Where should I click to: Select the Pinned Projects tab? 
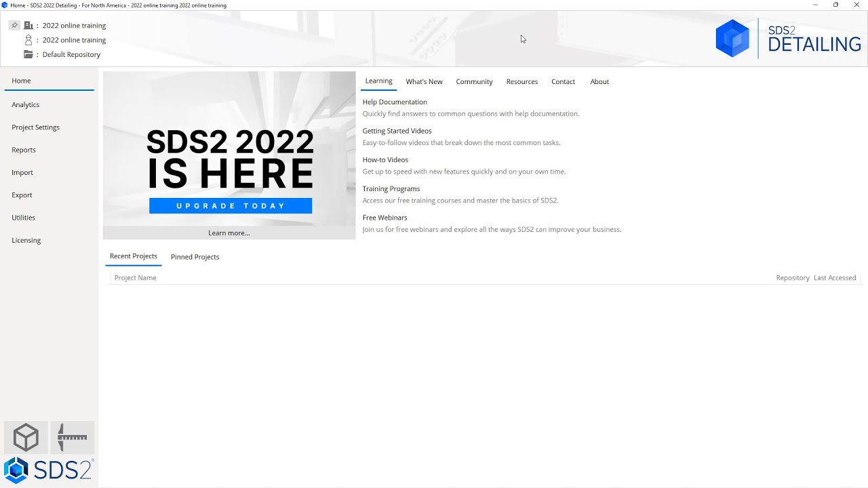coord(195,257)
